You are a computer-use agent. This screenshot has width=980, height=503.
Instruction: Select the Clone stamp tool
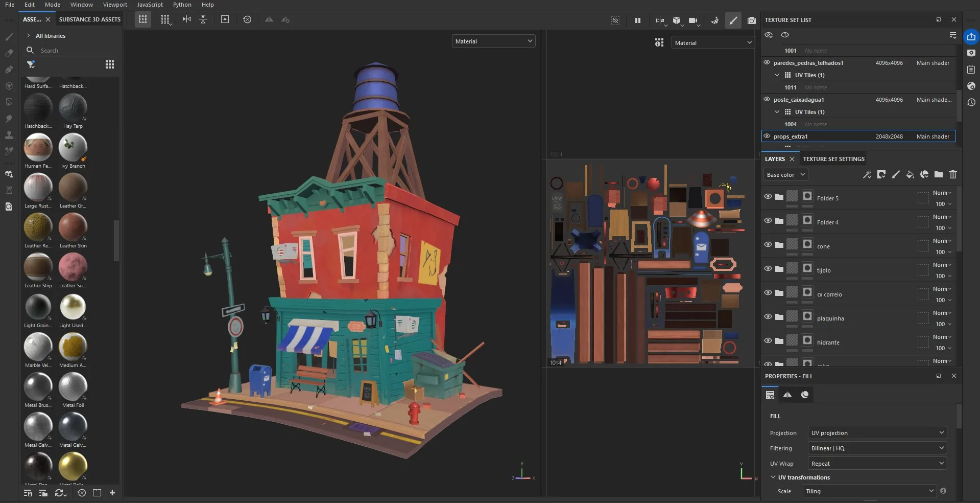pos(9,135)
